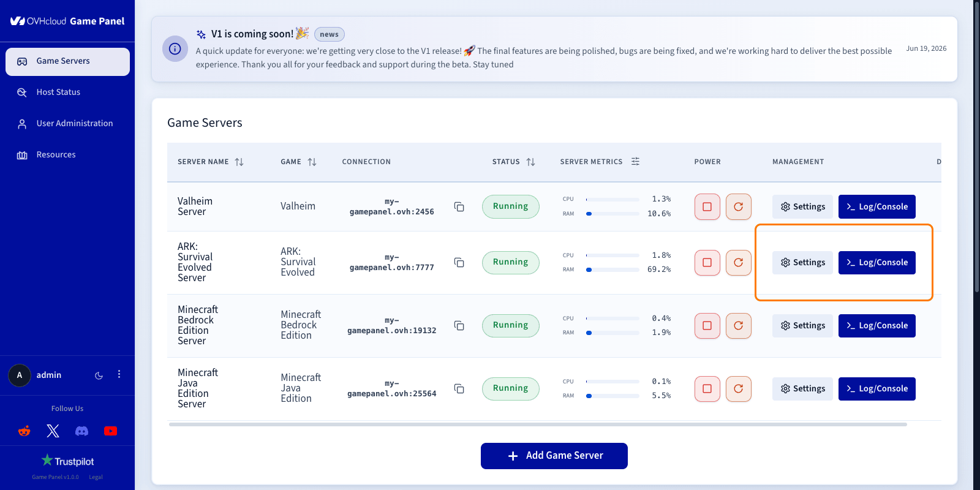Click the Valheim Running status badge
This screenshot has height=490, width=980.
(511, 206)
